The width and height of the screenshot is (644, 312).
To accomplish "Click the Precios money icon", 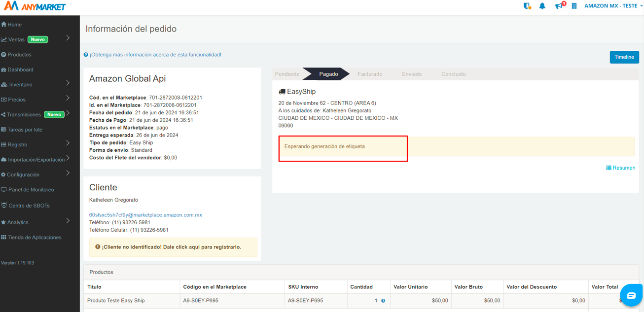I will [4, 100].
